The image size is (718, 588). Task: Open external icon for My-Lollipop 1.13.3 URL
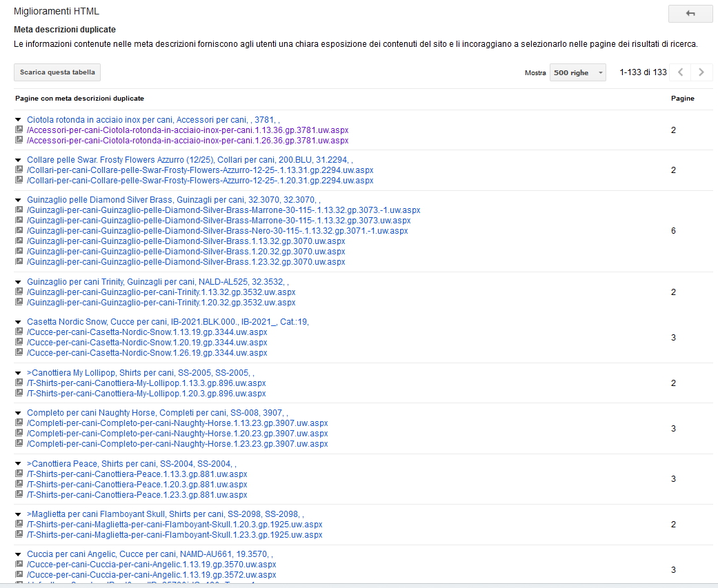[x=19, y=383]
